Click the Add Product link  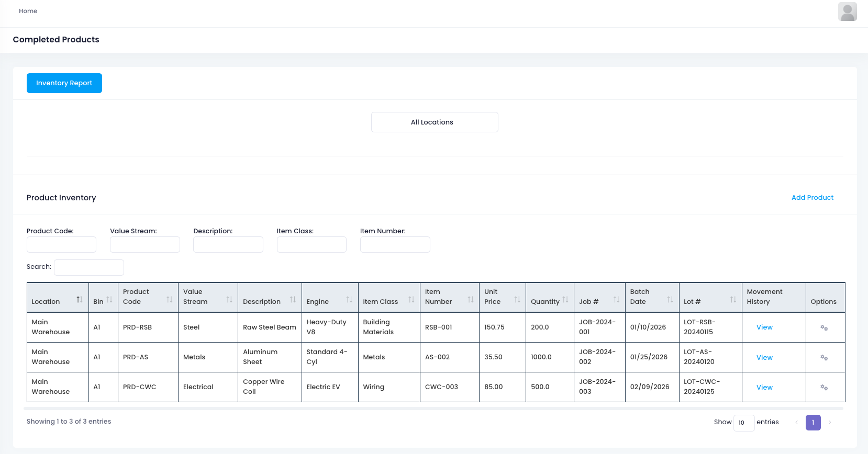click(x=812, y=198)
